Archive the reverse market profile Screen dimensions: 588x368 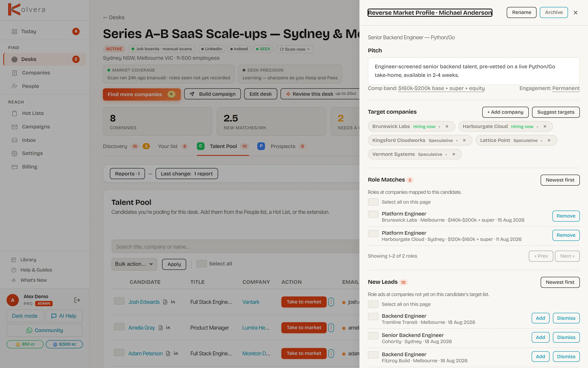point(554,12)
